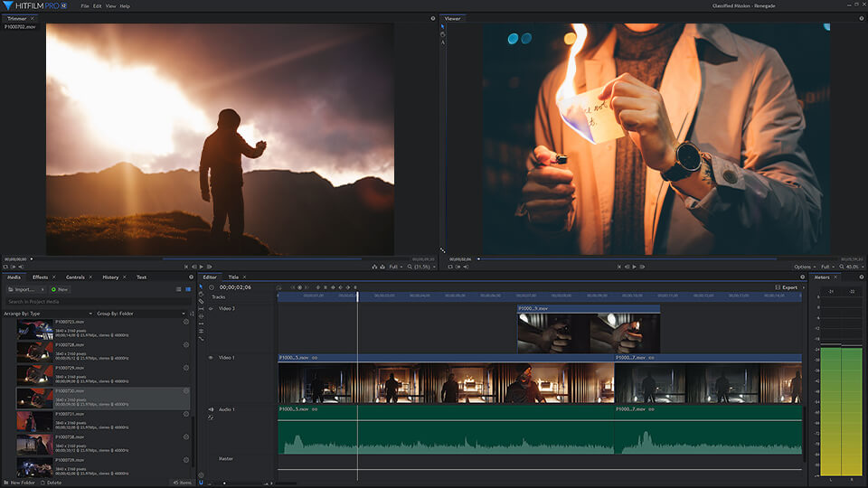Viewport: 868px width, 488px height.
Task: Select the Hand tool in the Editor toolbar
Action: click(x=201, y=295)
